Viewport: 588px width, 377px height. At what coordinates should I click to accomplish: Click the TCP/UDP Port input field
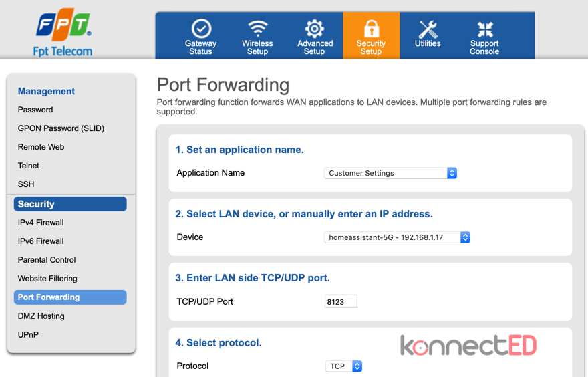341,301
